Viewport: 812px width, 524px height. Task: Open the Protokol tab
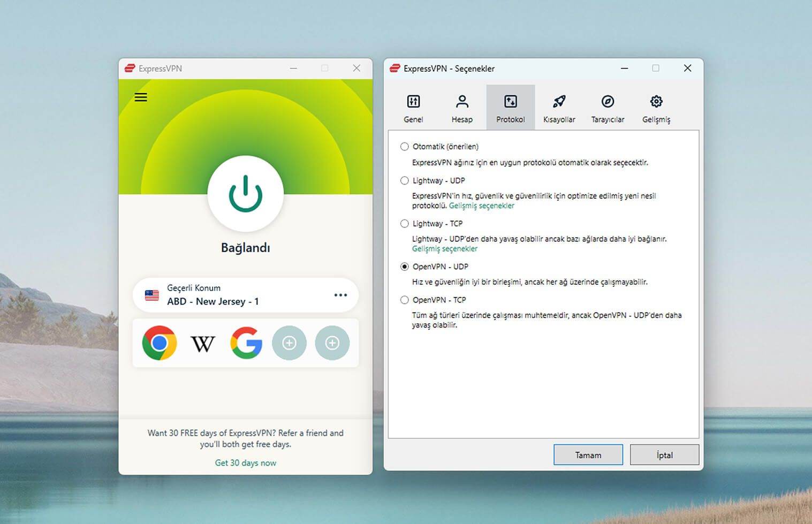[x=511, y=108]
